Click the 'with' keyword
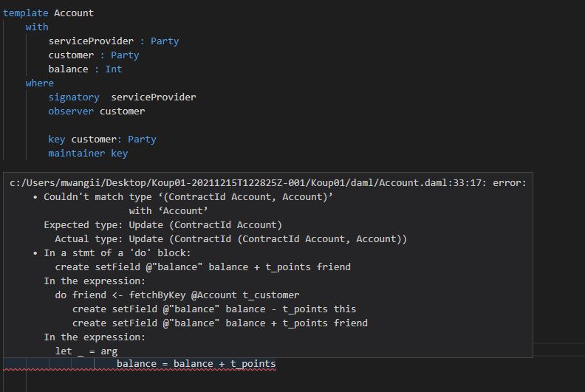 click(37, 27)
